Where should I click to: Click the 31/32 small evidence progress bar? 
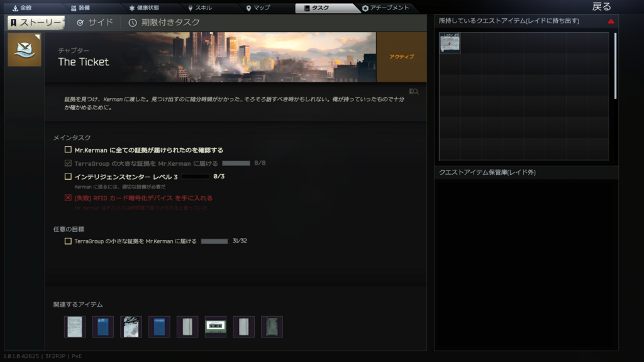coord(214,241)
